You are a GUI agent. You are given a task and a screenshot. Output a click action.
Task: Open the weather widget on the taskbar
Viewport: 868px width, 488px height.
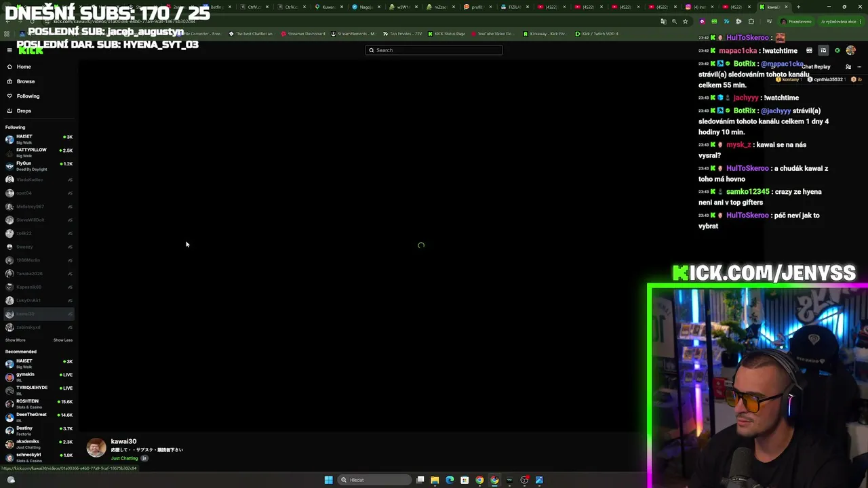(11, 480)
